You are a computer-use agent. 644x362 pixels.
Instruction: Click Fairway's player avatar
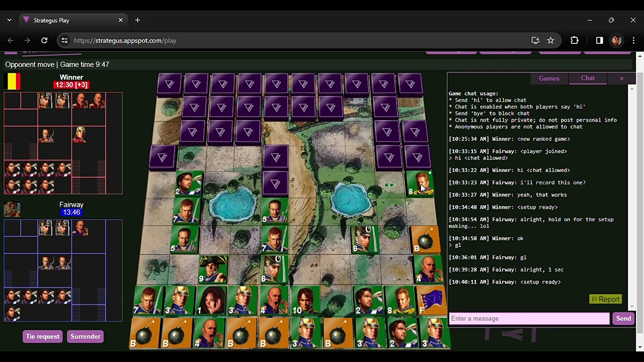tap(12, 209)
